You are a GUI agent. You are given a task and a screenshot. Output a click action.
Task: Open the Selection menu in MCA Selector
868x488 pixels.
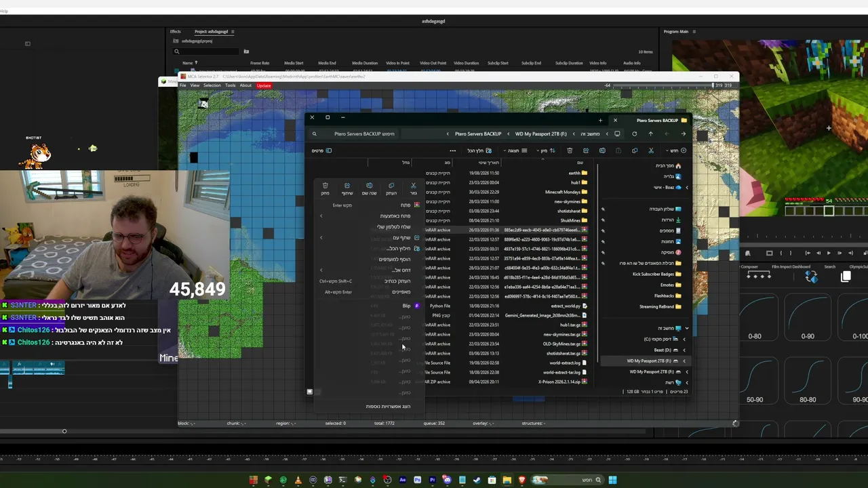click(x=212, y=85)
